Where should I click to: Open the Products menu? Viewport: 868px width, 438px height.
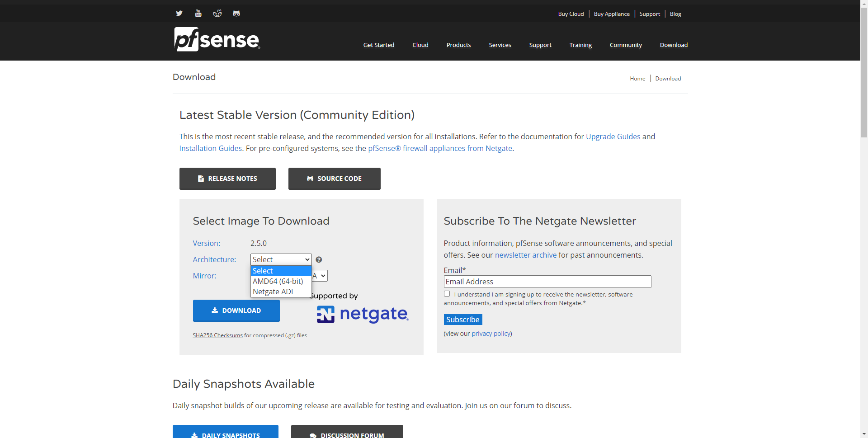[458, 45]
